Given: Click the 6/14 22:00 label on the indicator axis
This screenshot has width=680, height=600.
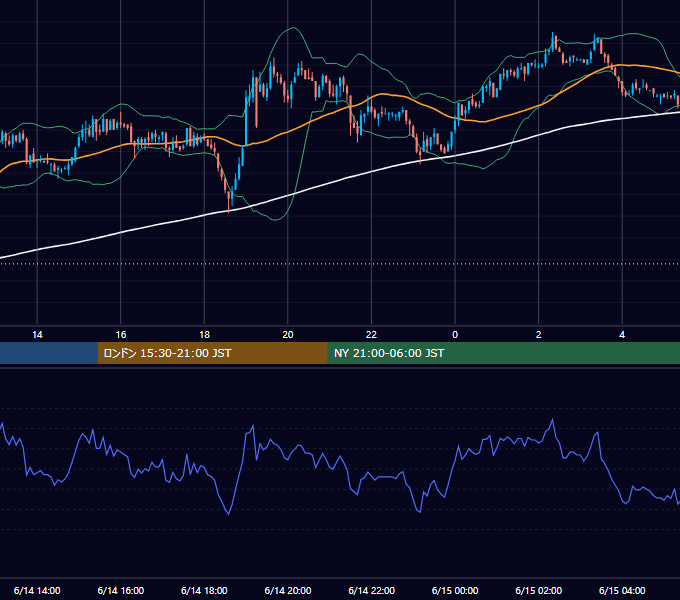Looking at the screenshot, I should 372,590.
